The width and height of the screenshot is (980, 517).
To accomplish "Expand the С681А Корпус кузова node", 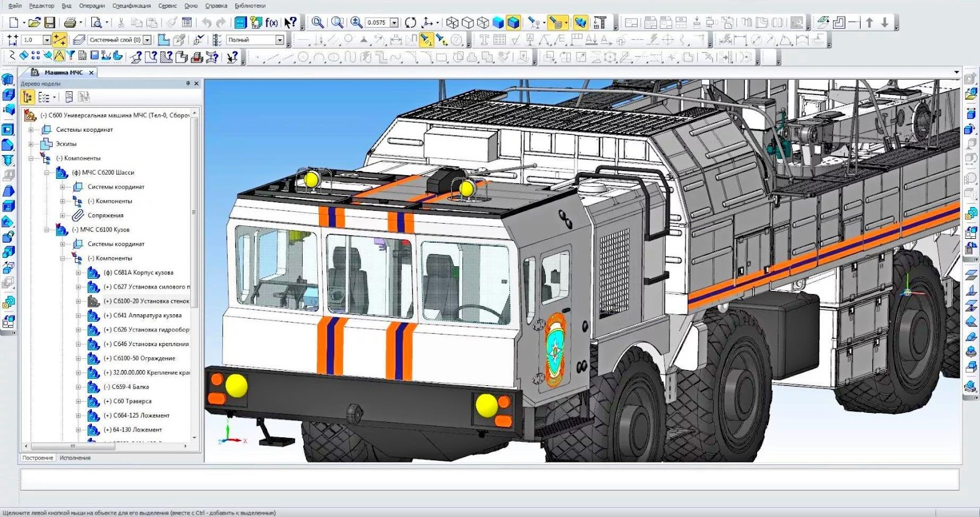I will pos(78,273).
